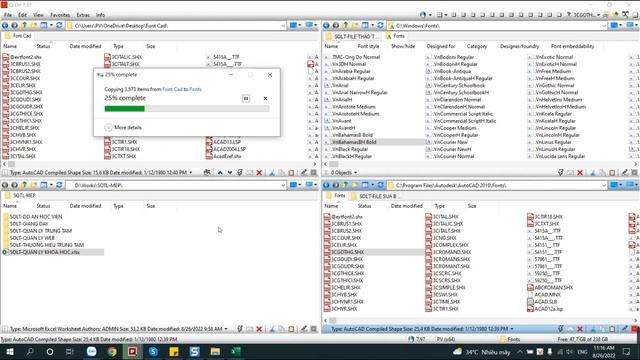640x360 pixels.
Task: Go back in the AutoCAD 2019 Fonts pane
Action: [x=326, y=185]
